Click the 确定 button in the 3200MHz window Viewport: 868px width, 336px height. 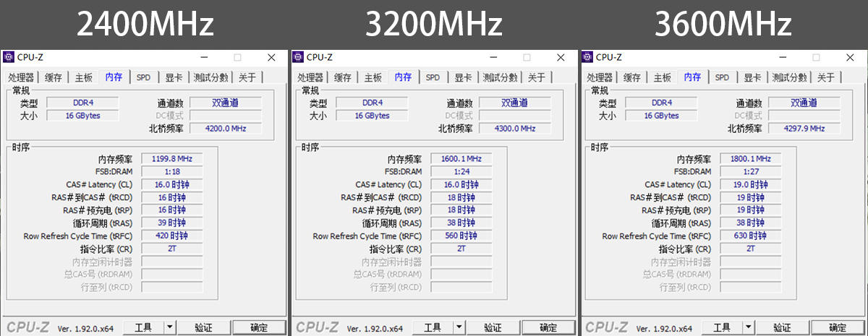pos(548,327)
